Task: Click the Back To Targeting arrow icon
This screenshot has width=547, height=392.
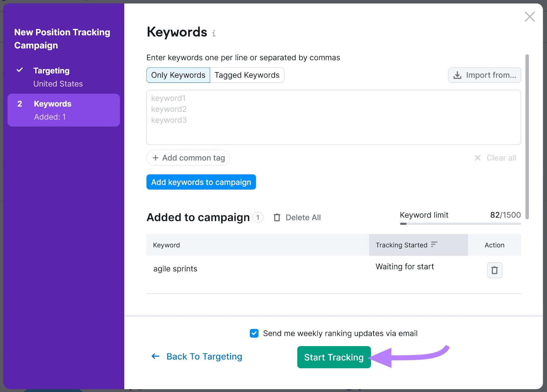Action: point(156,356)
